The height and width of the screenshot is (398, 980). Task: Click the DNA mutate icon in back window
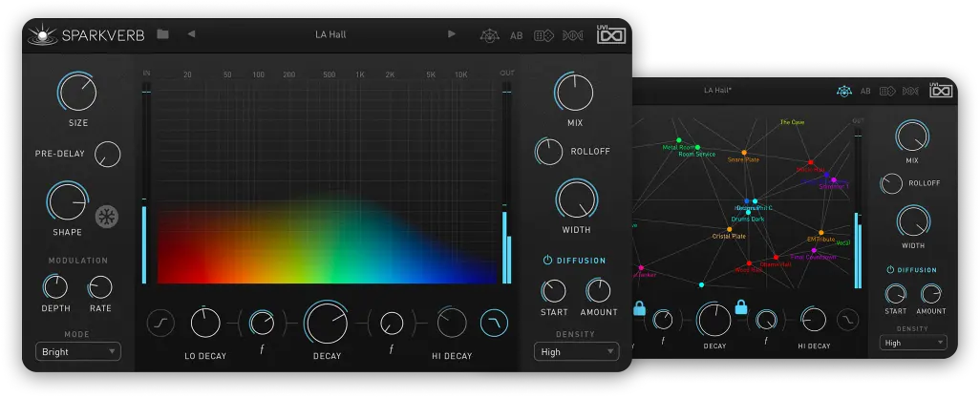click(x=910, y=92)
